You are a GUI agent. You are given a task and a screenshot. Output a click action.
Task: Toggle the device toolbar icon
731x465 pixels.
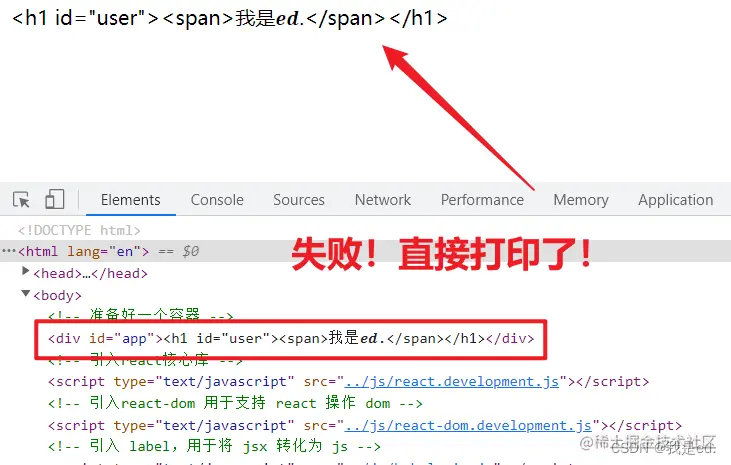tap(55, 199)
